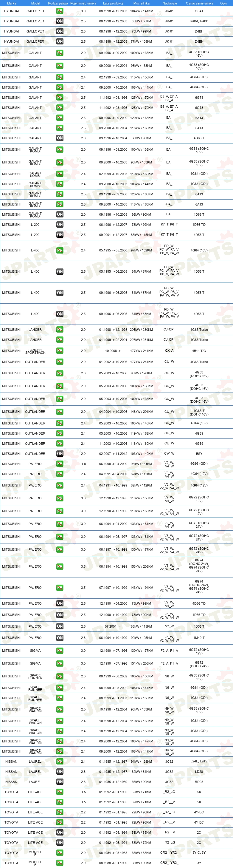Select the 'CX_A' body code cell
Image resolution: width=233 pixels, height=868 pixels.
tap(169, 351)
